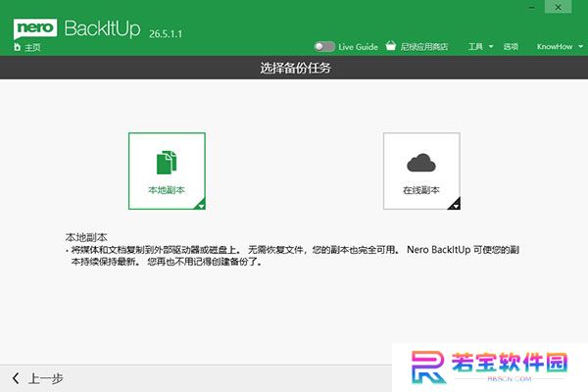Expand the 工具 menu dropdown arrow
Image resolution: width=588 pixels, height=392 pixels.
[x=491, y=47]
